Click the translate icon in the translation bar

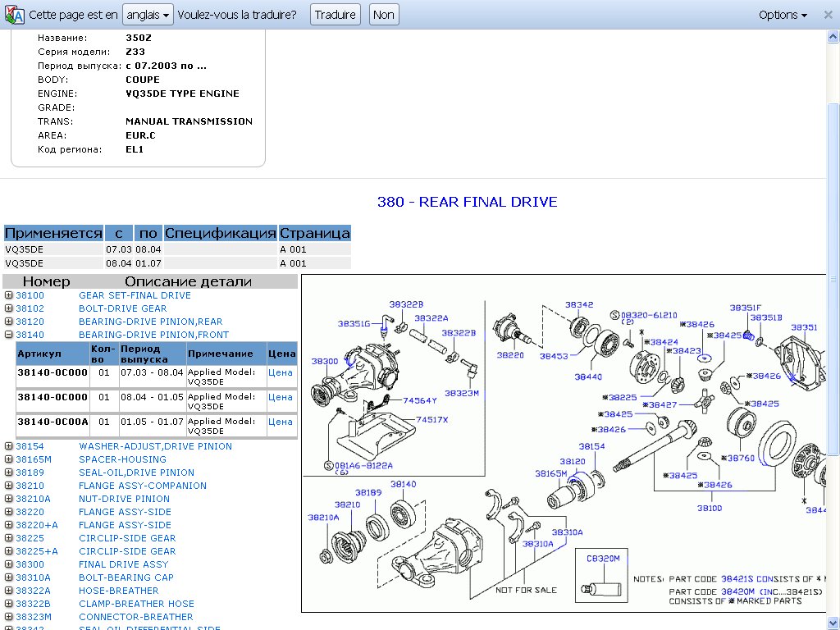[x=14, y=15]
